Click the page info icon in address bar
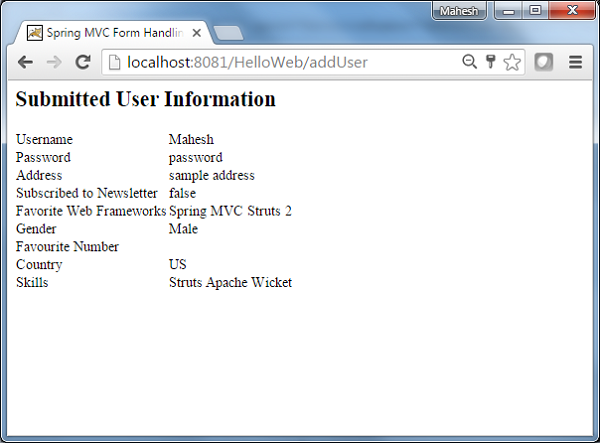Image resolution: width=600 pixels, height=443 pixels. pyautogui.click(x=115, y=62)
